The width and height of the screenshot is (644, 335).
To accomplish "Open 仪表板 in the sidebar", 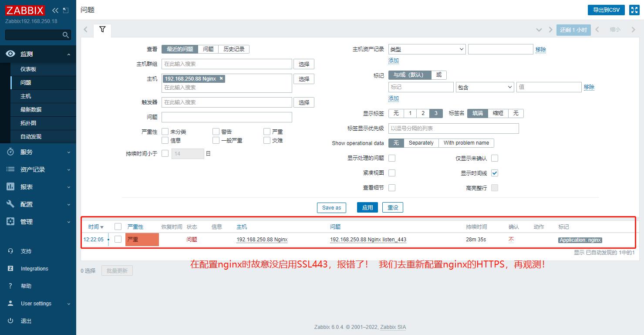I will (x=28, y=69).
